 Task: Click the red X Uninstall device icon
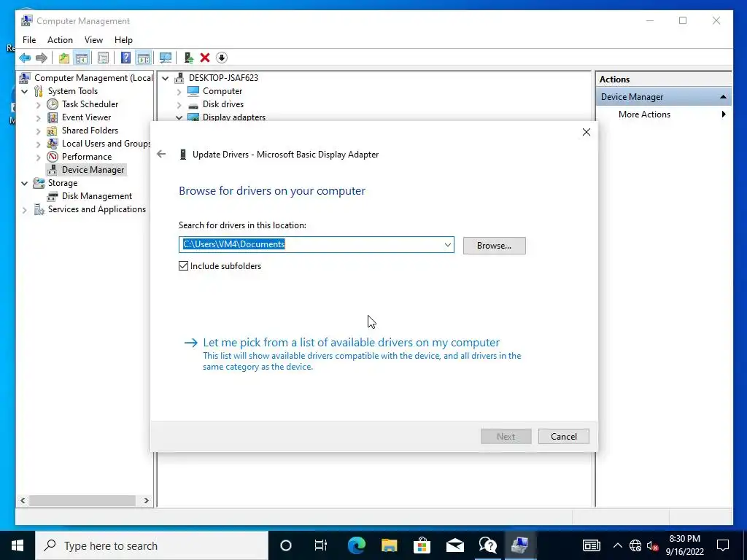click(x=205, y=58)
